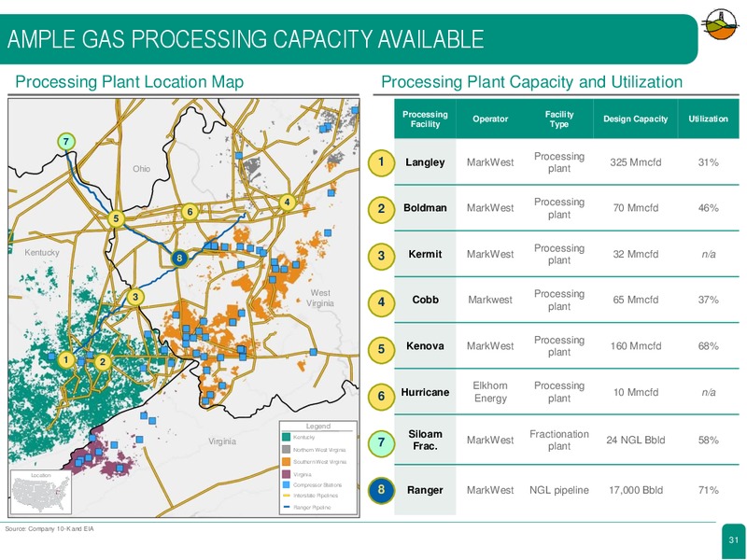
Task: Click the '160 Mmcfd' design capacity value
Action: pos(636,345)
